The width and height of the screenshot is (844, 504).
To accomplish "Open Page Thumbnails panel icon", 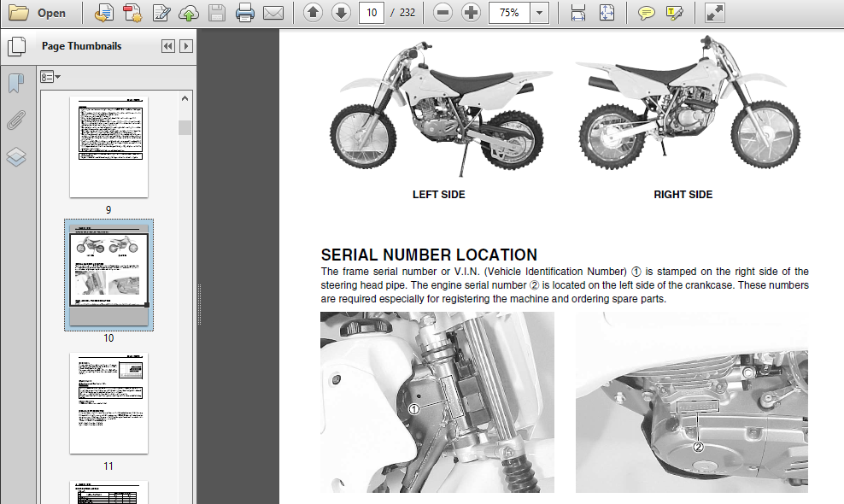I will tap(17, 46).
